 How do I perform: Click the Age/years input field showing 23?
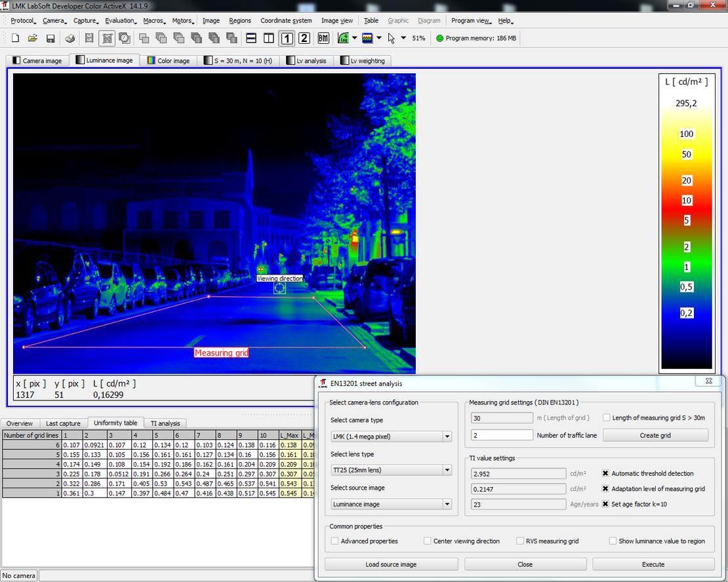point(518,505)
